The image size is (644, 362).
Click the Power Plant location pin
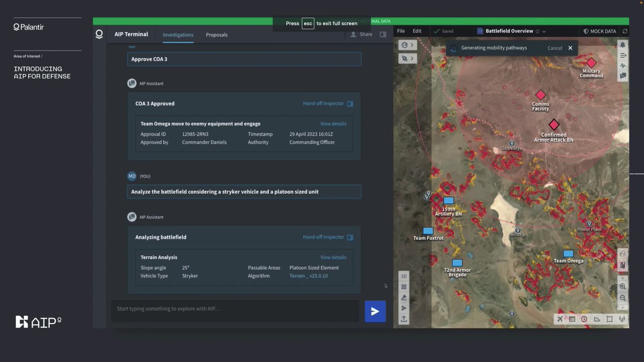[589, 224]
